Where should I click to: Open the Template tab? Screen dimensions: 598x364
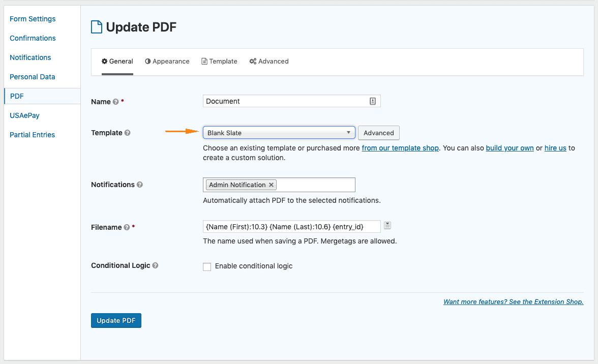(219, 62)
